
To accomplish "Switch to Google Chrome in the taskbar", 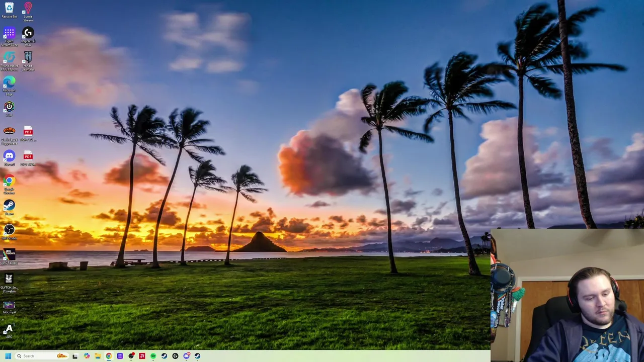I will click(x=109, y=356).
